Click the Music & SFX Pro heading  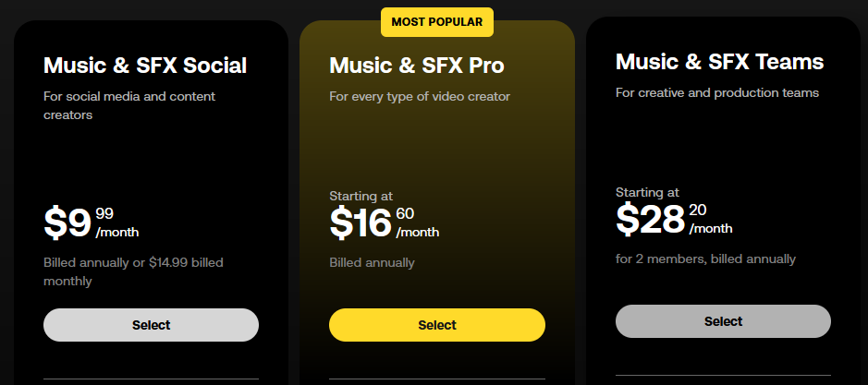(x=416, y=66)
